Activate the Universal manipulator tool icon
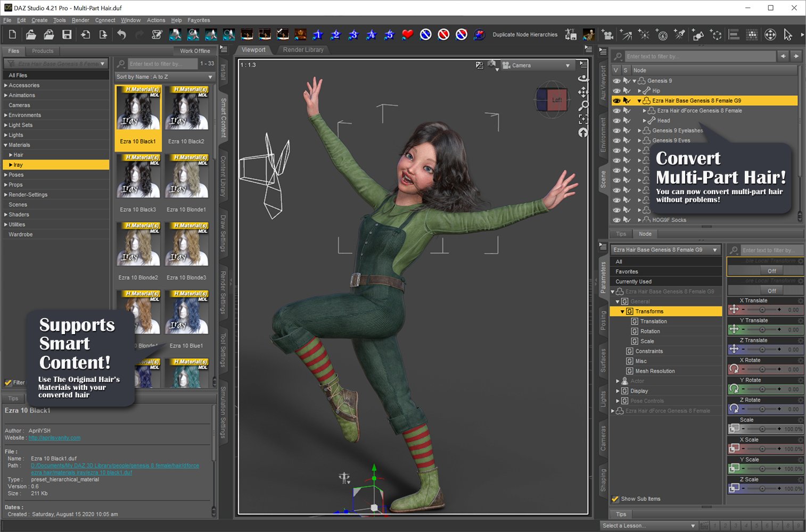Screen dimensions: 806x532 [770, 35]
